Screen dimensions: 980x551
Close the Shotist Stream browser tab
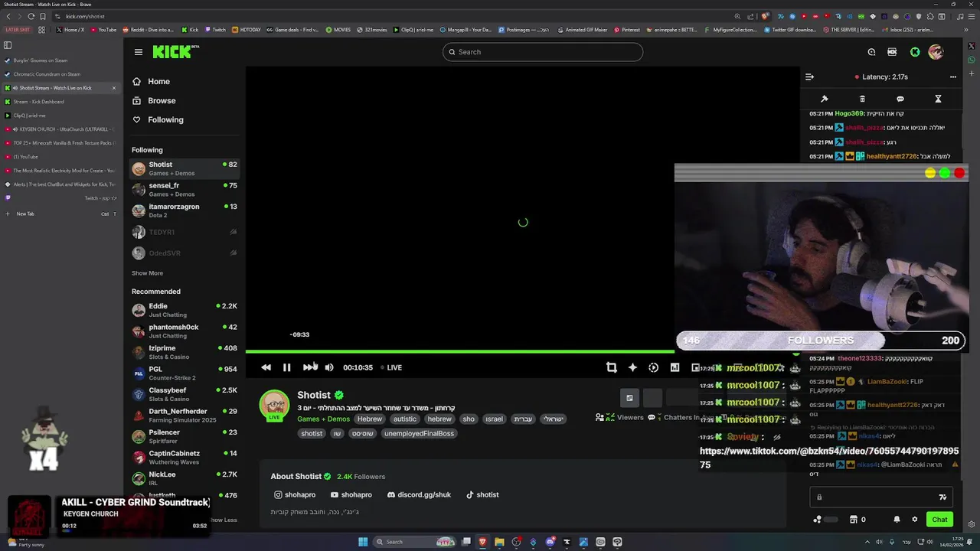coord(114,88)
